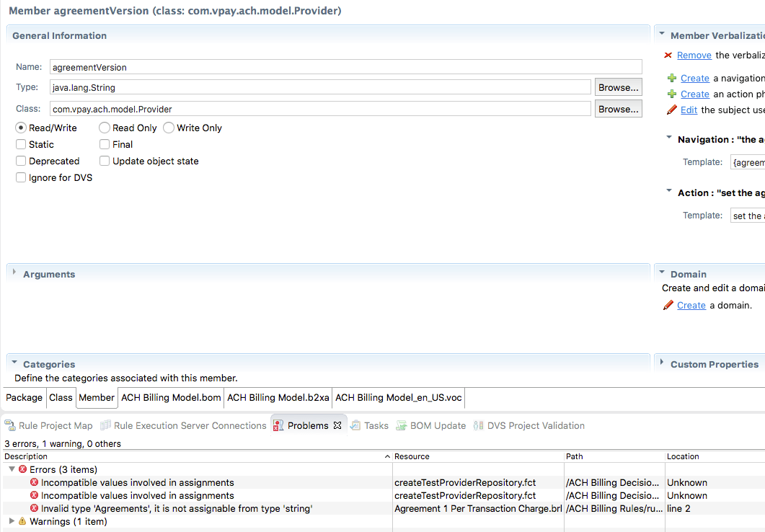
Task: Click the pencil icon beside Create domain
Action: [669, 305]
